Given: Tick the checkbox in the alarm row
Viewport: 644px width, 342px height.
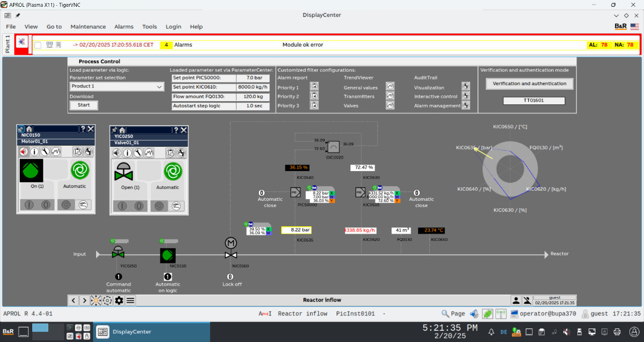Looking at the screenshot, I should 38,45.
